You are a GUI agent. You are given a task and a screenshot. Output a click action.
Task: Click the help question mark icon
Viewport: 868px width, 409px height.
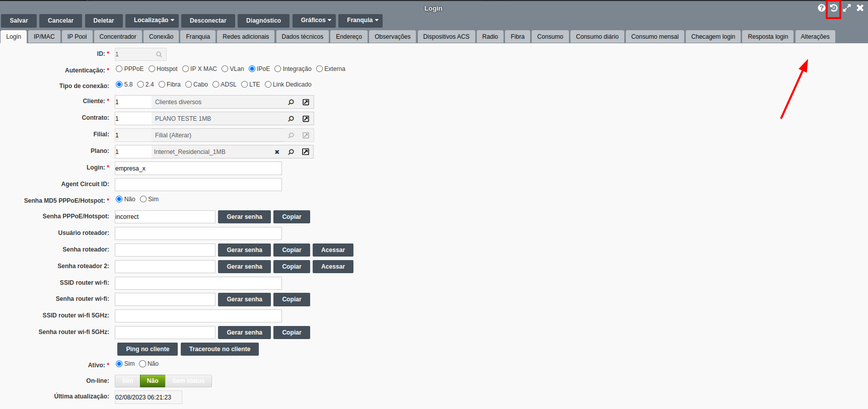coord(821,8)
